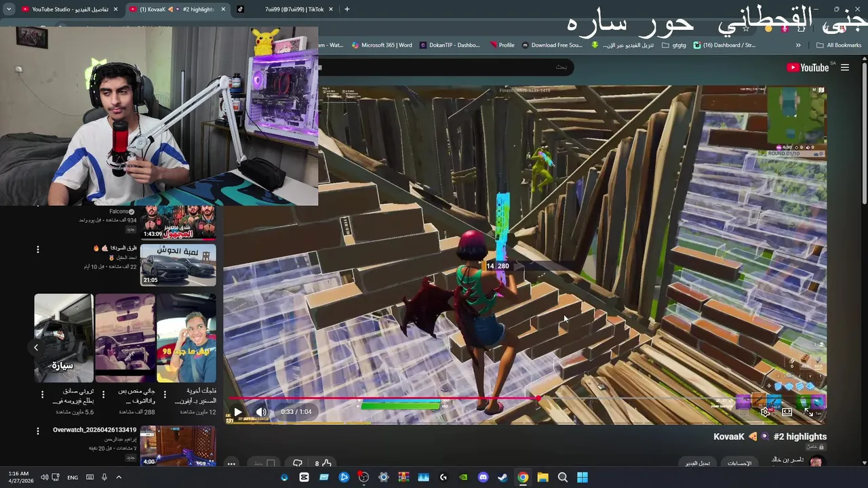
Task: Open options for the 5.6 million Short
Action: tap(42, 394)
